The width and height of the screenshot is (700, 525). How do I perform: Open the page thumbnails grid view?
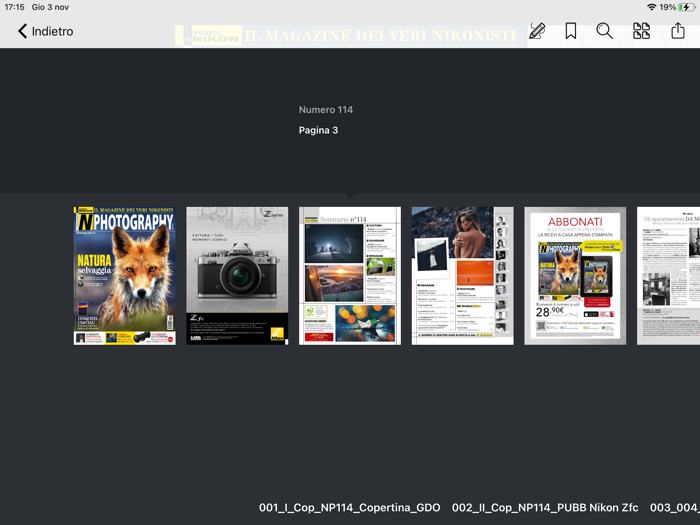[642, 31]
